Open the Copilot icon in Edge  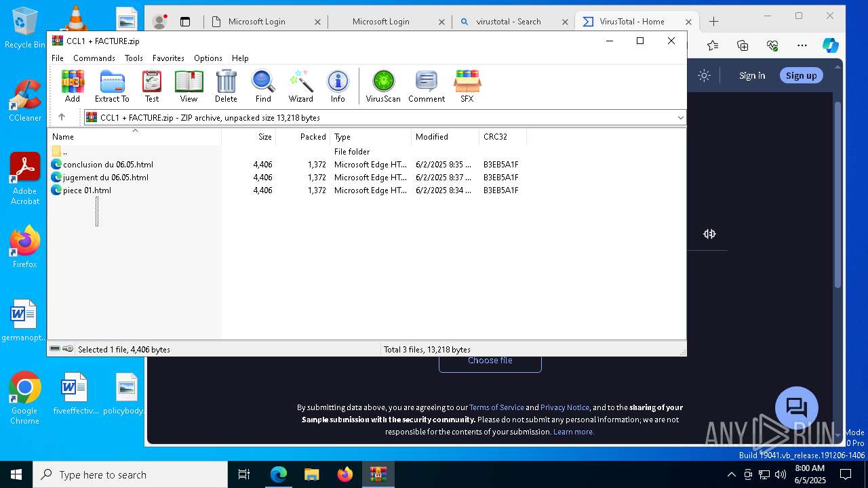point(830,45)
